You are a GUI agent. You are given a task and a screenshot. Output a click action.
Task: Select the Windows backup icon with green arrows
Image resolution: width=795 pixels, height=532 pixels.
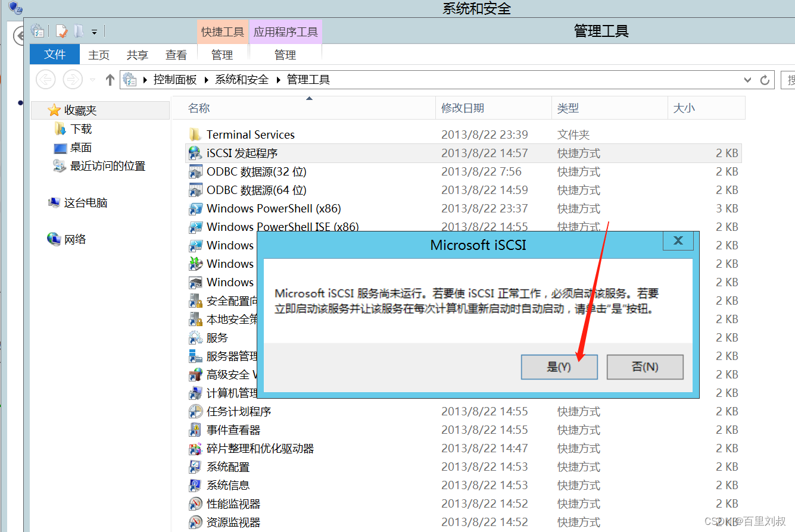click(x=195, y=264)
